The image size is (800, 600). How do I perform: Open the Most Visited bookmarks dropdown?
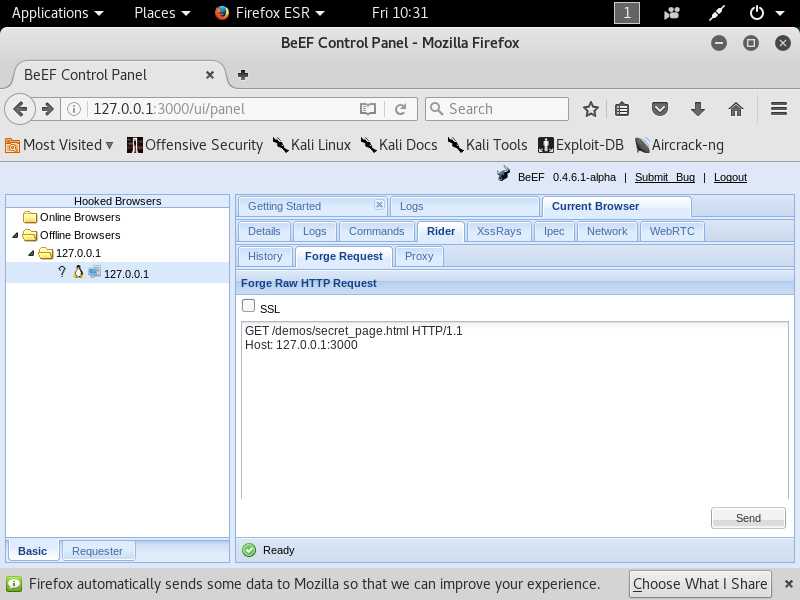(59, 145)
